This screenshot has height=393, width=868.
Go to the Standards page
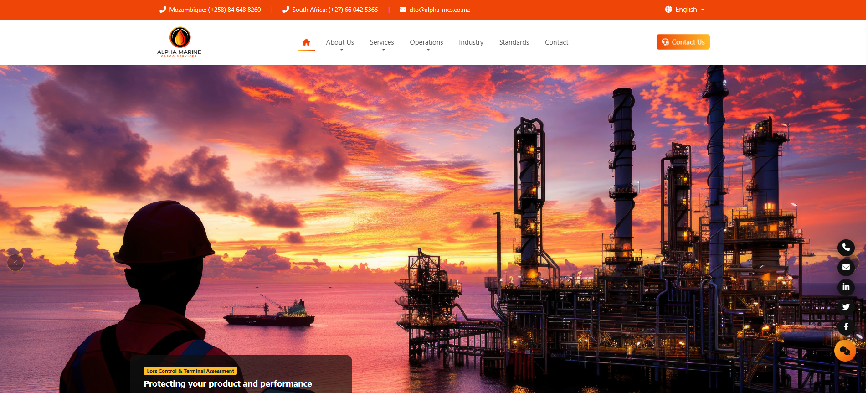[514, 42]
